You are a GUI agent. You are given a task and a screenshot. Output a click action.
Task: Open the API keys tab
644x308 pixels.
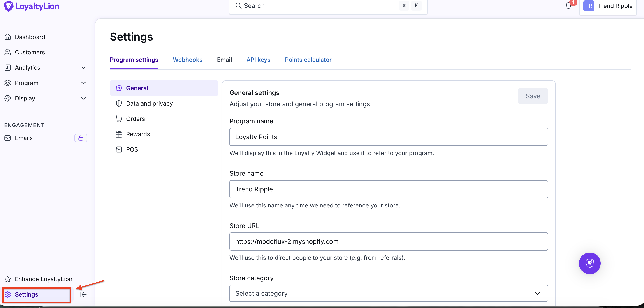pos(258,60)
